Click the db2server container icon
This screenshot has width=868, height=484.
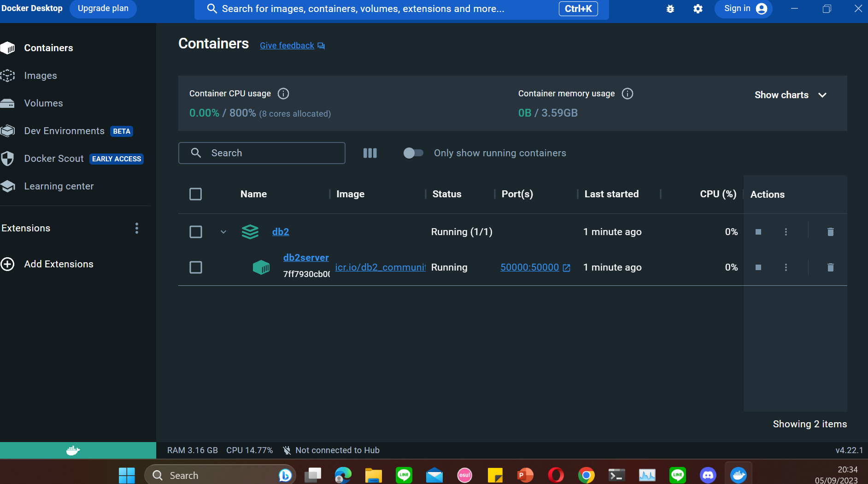(x=261, y=267)
